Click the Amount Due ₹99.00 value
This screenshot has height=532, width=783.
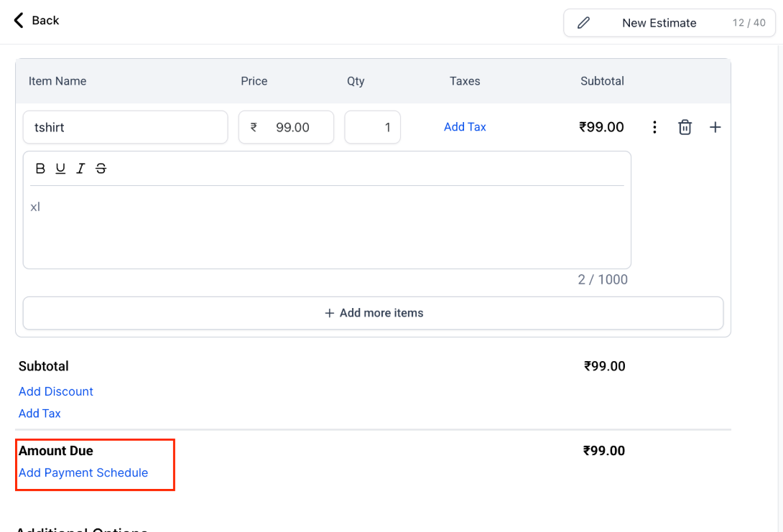tap(604, 451)
